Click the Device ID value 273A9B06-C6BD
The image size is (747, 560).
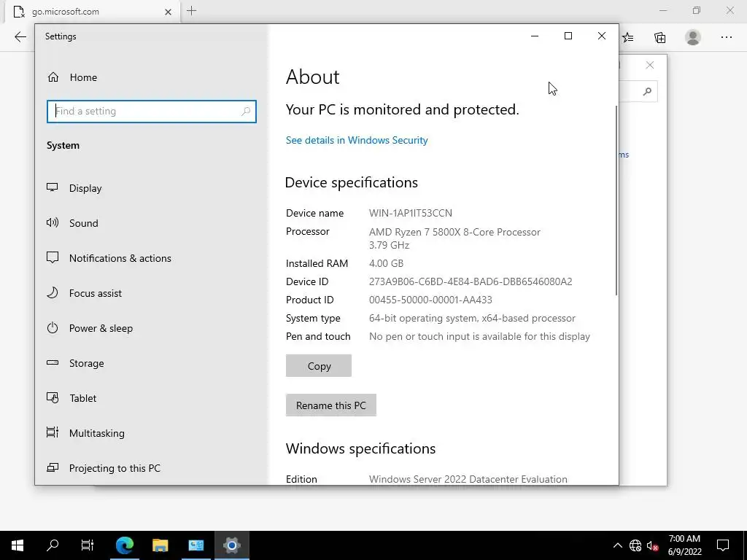coord(471,281)
